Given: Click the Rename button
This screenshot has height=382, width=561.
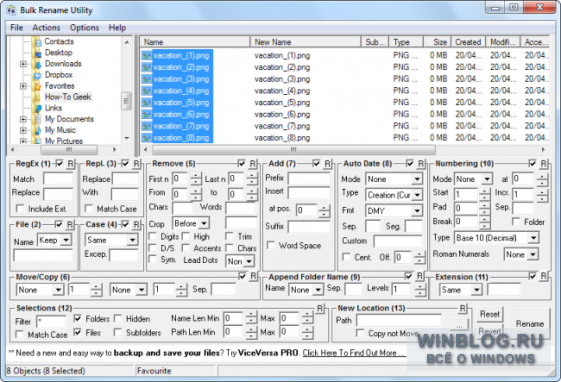Looking at the screenshot, I should click(530, 323).
